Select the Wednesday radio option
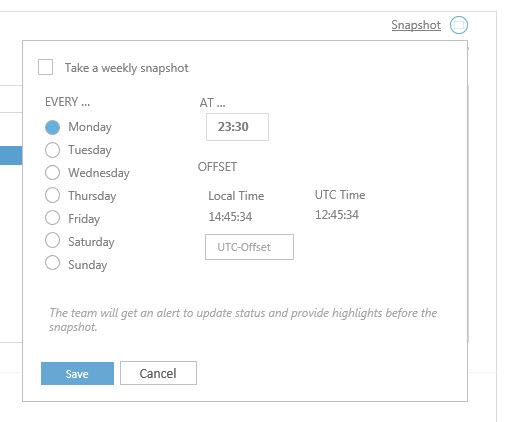The image size is (507, 422). pos(52,173)
